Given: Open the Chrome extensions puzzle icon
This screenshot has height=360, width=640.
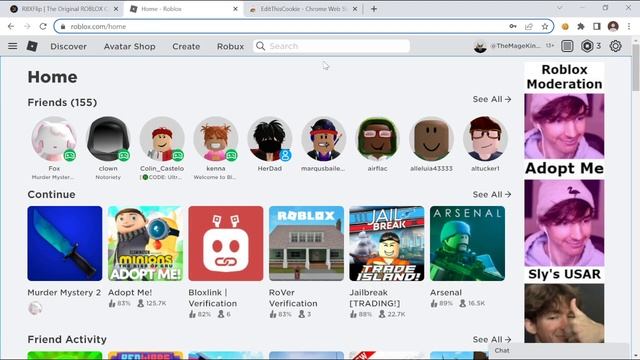Looking at the screenshot, I should coord(581,27).
